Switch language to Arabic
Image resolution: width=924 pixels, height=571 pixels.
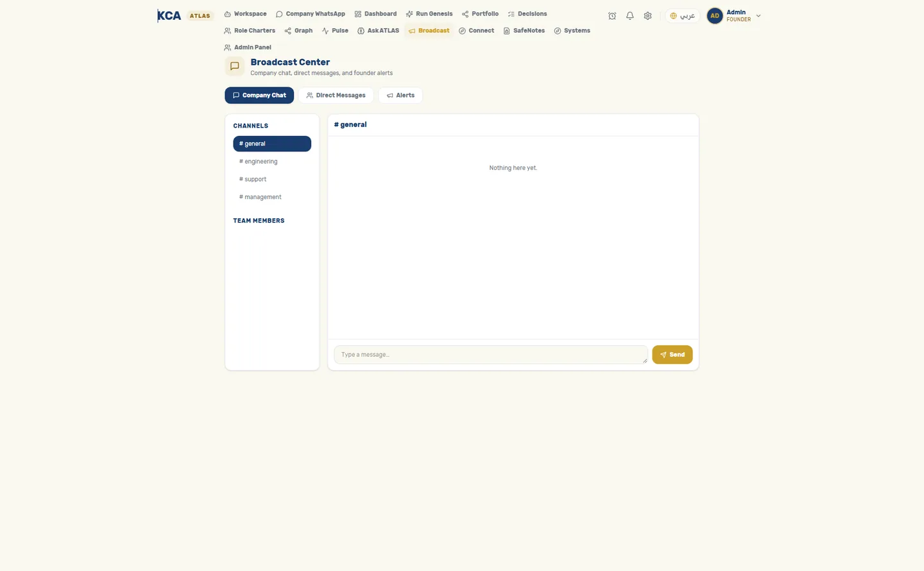[683, 16]
